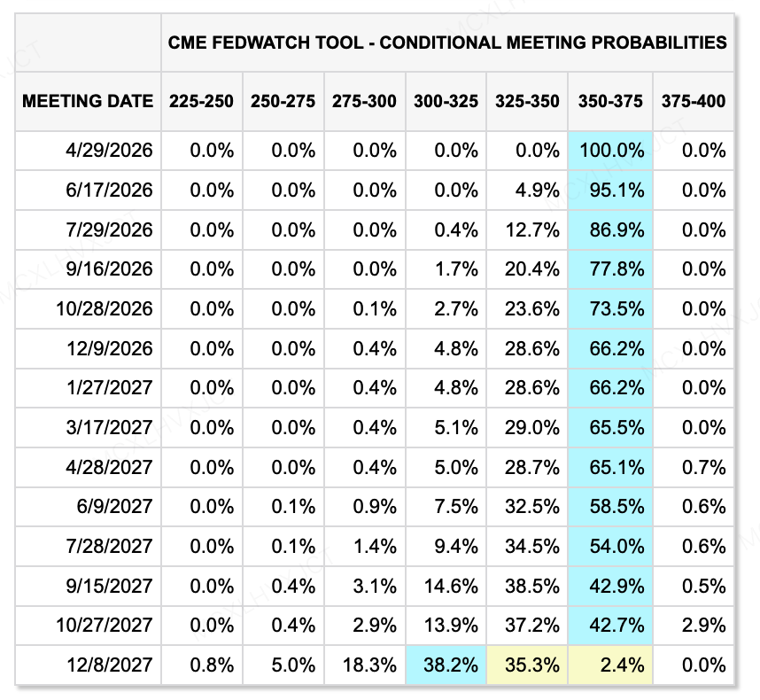760x700 pixels.
Task: Select the 95.1% cell for 6/17/2026
Action: 611,191
